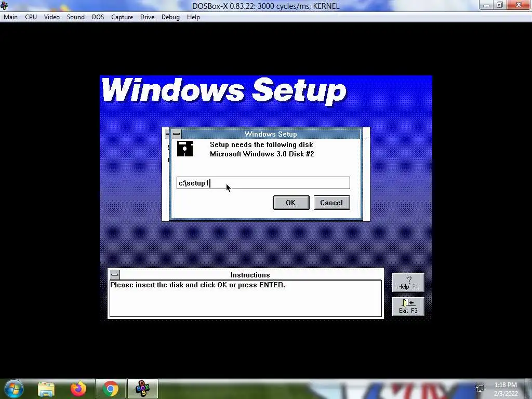Open the Debug menu

coord(170,17)
